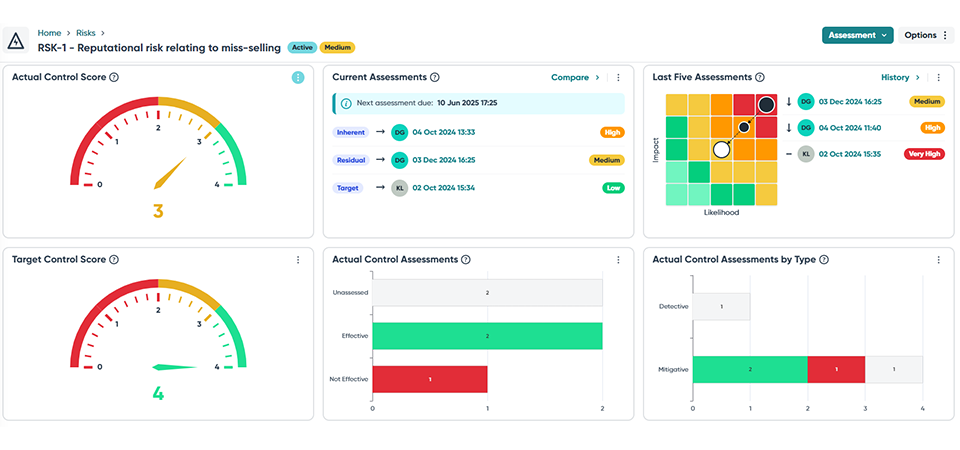Click help icon next to Current Assessments
The height and width of the screenshot is (450, 960).
pos(435,78)
